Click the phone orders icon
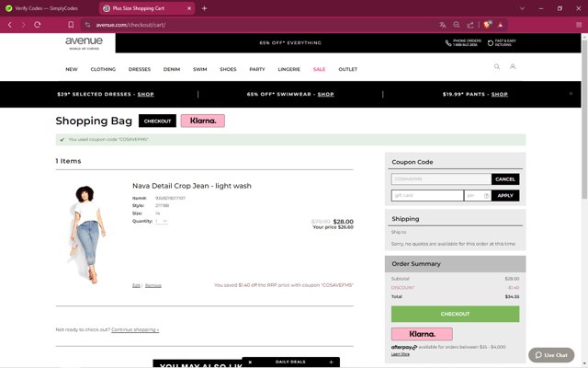Viewport: 588px width, 368px height. [448, 43]
